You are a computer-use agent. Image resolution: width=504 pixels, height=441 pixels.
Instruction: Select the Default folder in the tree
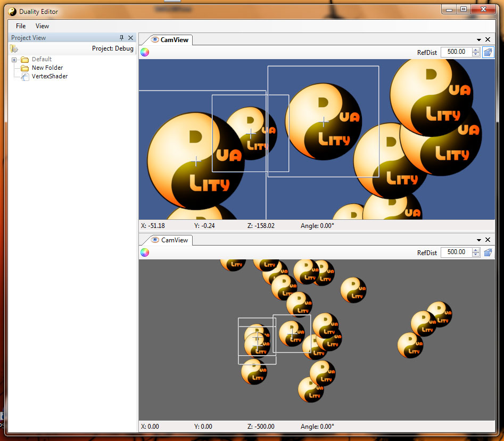coord(42,59)
